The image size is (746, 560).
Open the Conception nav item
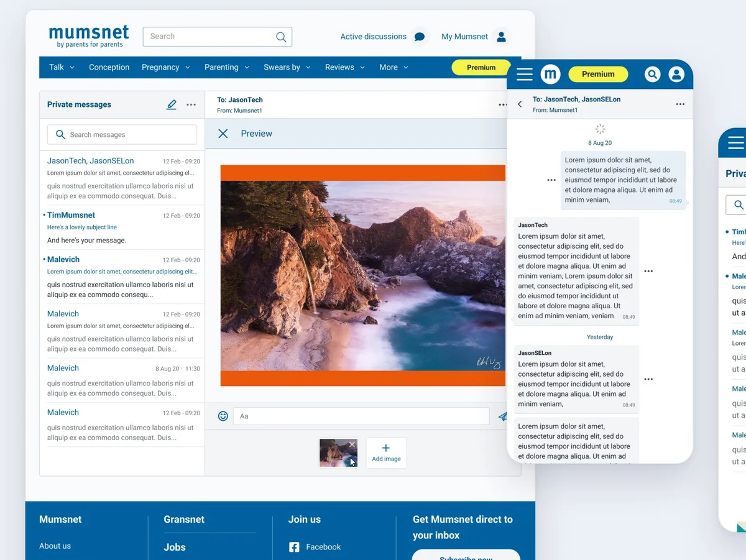(109, 67)
